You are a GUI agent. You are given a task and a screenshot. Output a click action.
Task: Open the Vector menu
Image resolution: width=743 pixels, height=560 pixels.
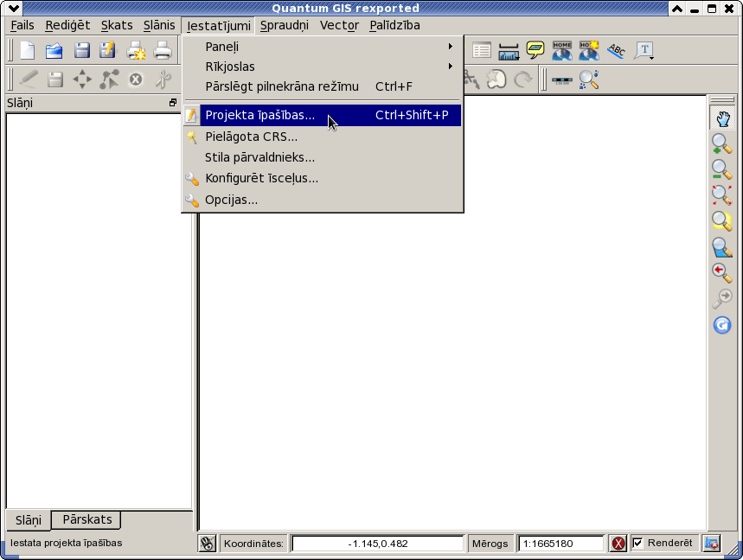point(339,25)
